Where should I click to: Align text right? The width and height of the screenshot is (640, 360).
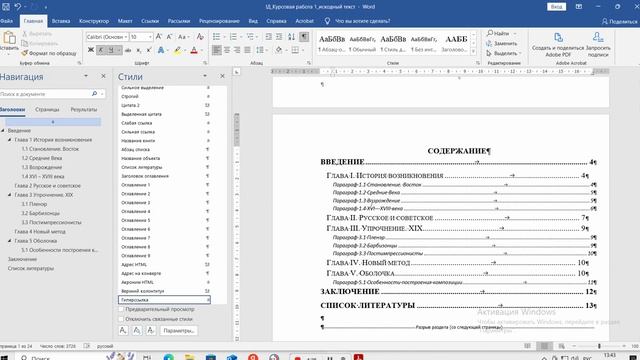(x=237, y=50)
